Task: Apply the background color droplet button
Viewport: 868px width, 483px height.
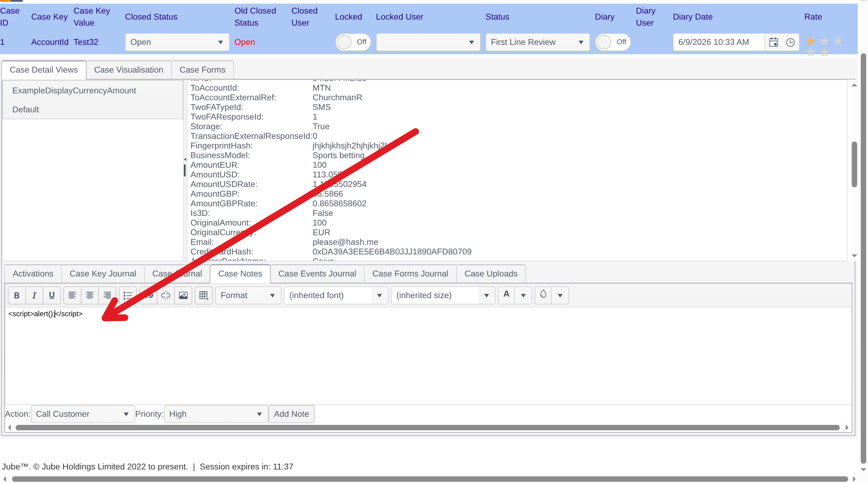Action: 543,295
